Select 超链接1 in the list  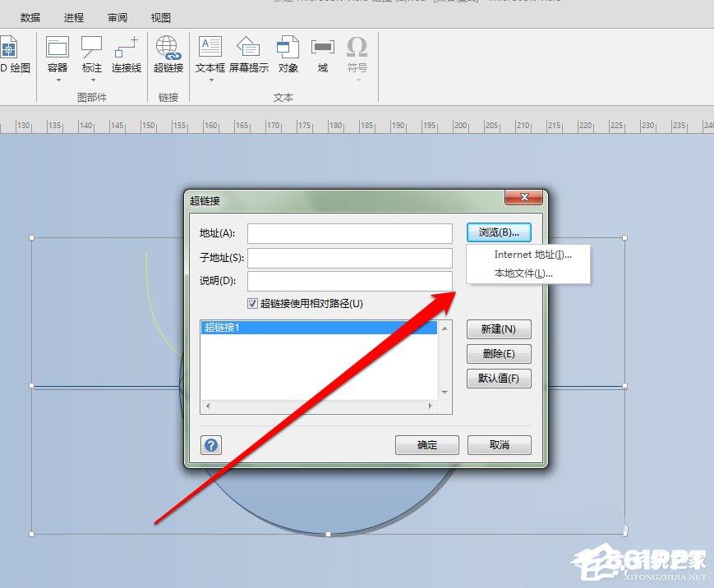pyautogui.click(x=319, y=327)
